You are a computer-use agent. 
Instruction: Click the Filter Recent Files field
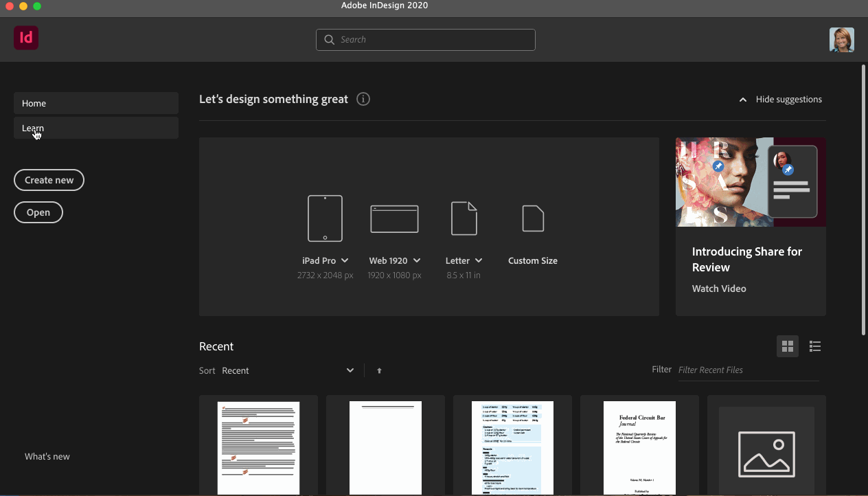click(x=749, y=370)
